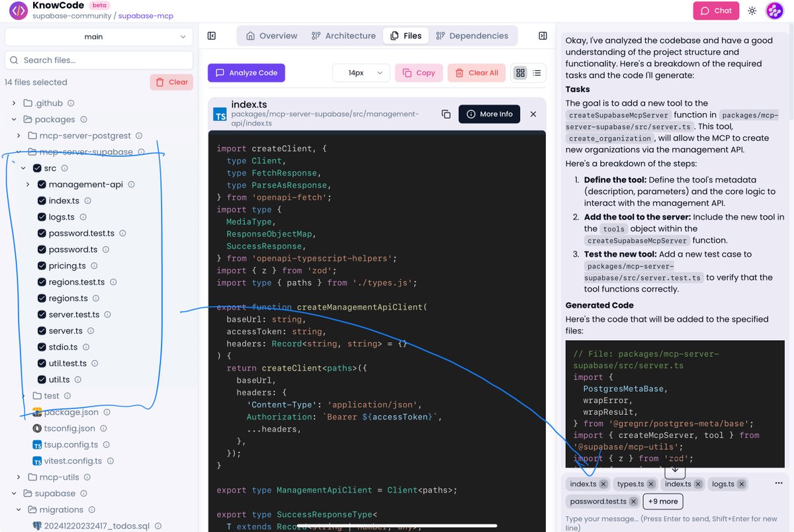
Task: Uncheck the regions.test.ts checkbox
Action: 42,283
